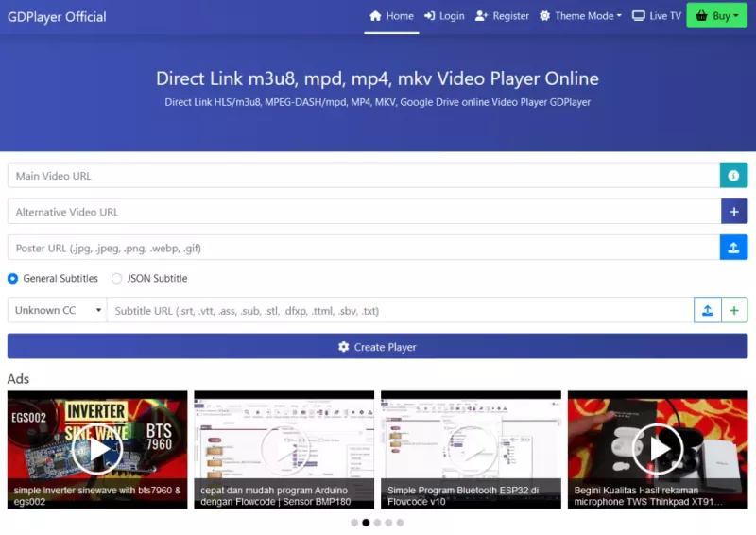This screenshot has width=756, height=535.
Task: Open the Login link
Action: click(x=444, y=16)
